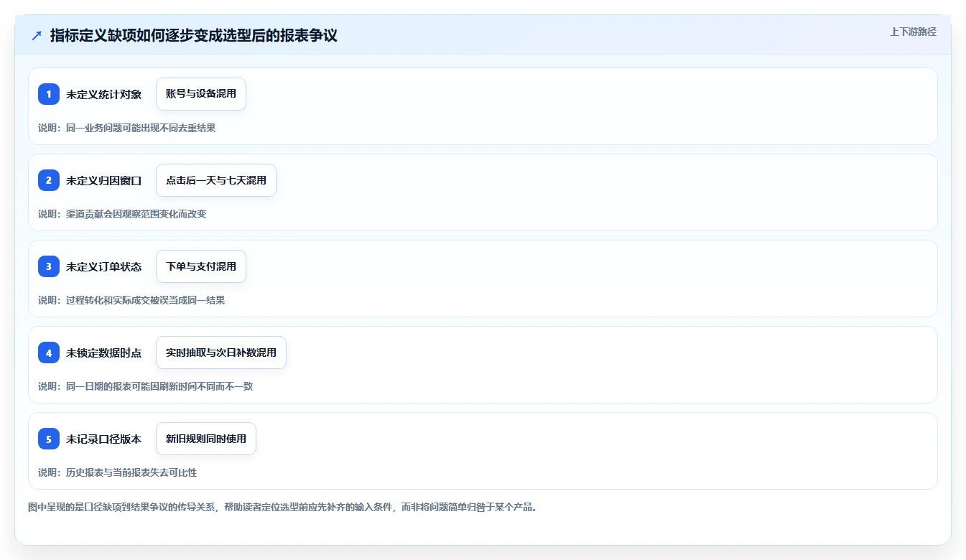
Task: Select the 实时抽取与次日补数混用 tag
Action: pyautogui.click(x=221, y=353)
